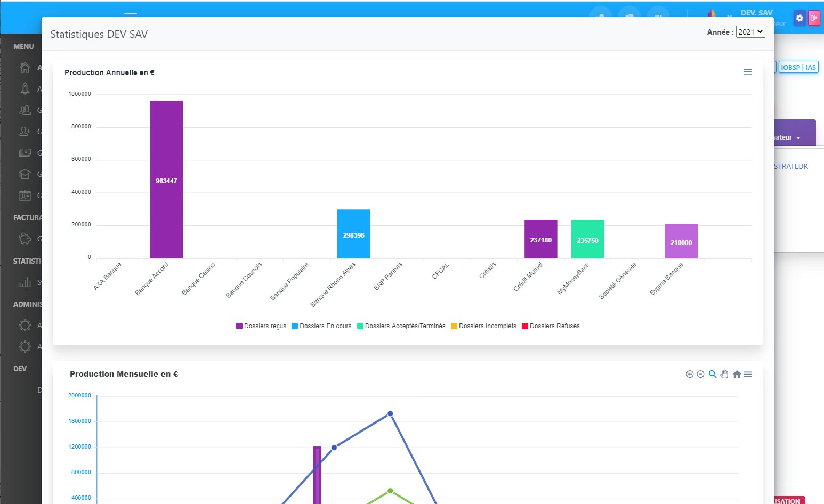This screenshot has width=824, height=504.
Task: Click the green line peak data point
Action: (390, 491)
